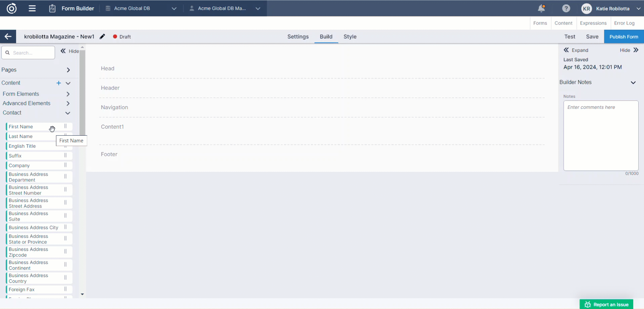
Task: Expand the Pages section
Action: coord(68,70)
